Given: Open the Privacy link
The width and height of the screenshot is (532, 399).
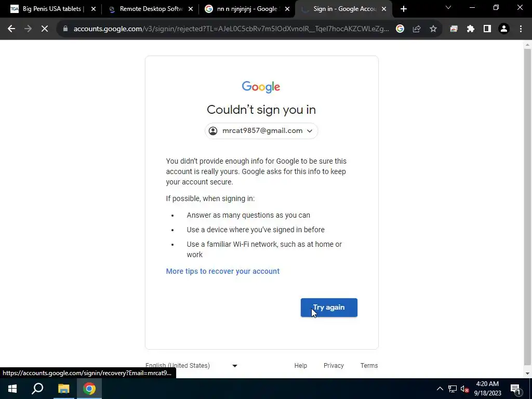Looking at the screenshot, I should pyautogui.click(x=334, y=366).
